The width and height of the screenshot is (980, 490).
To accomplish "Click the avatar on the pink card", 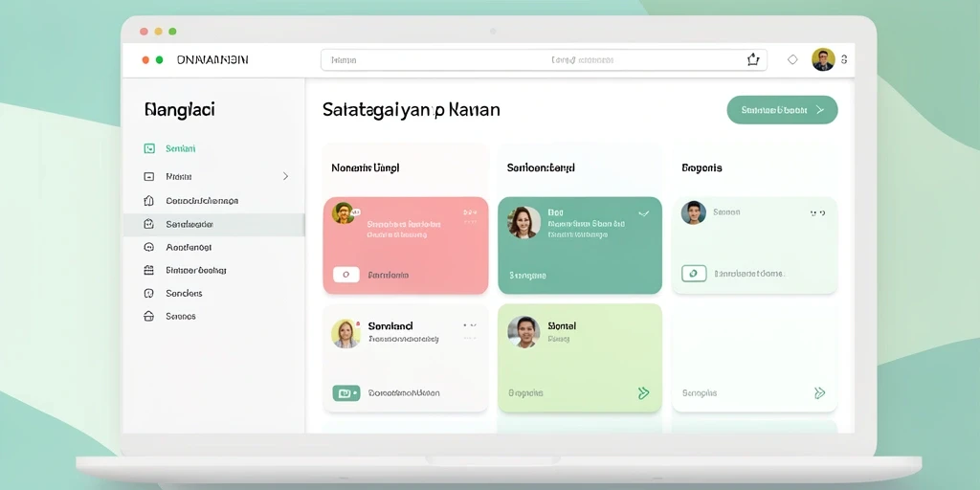I will (344, 212).
